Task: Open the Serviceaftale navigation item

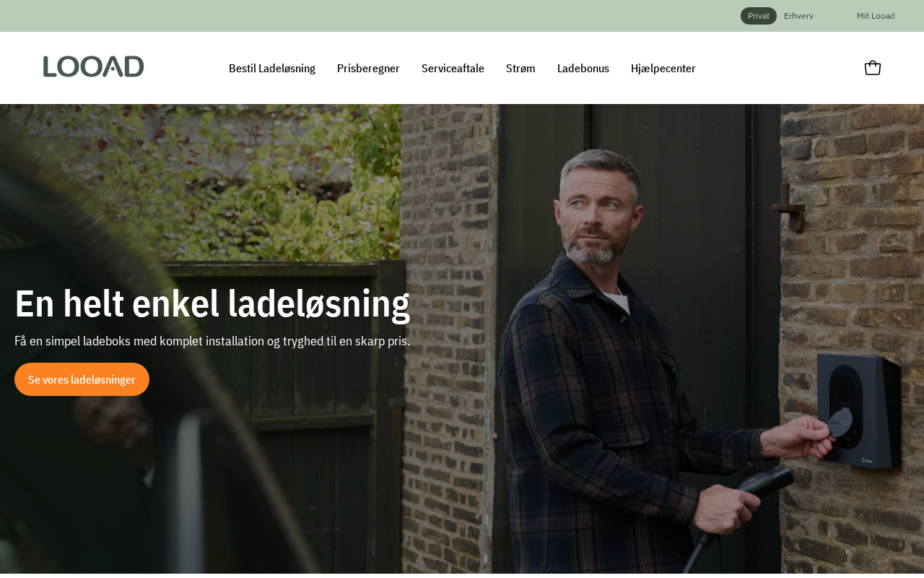Action: (x=453, y=68)
